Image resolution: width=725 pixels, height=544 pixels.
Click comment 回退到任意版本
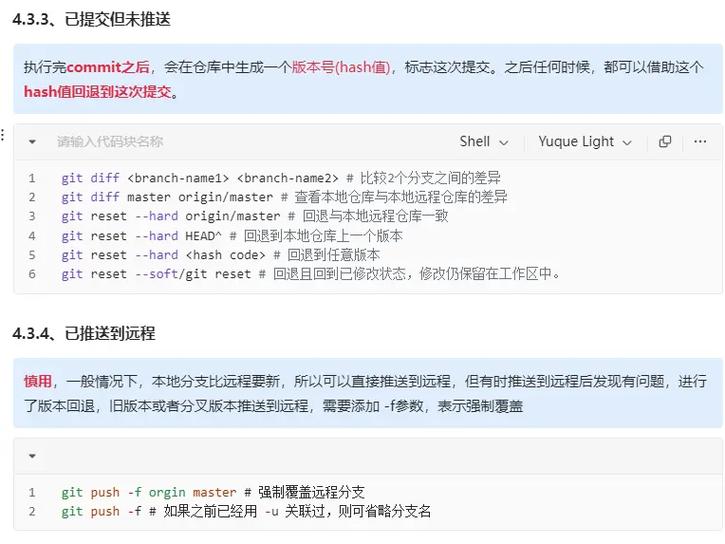click(333, 255)
